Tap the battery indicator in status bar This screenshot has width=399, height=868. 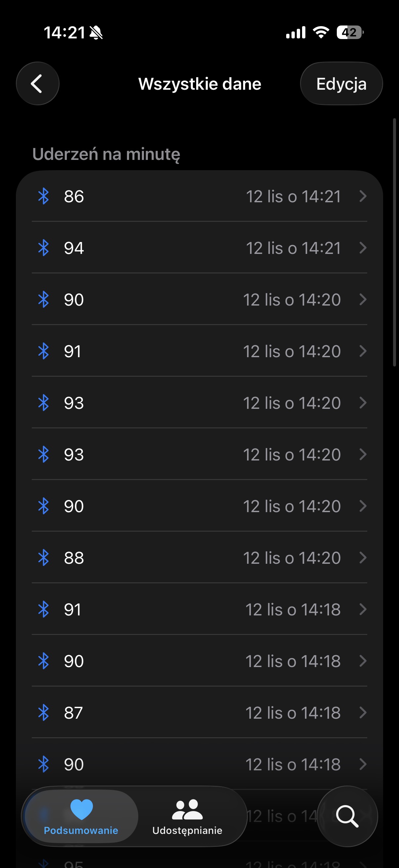[x=350, y=33]
